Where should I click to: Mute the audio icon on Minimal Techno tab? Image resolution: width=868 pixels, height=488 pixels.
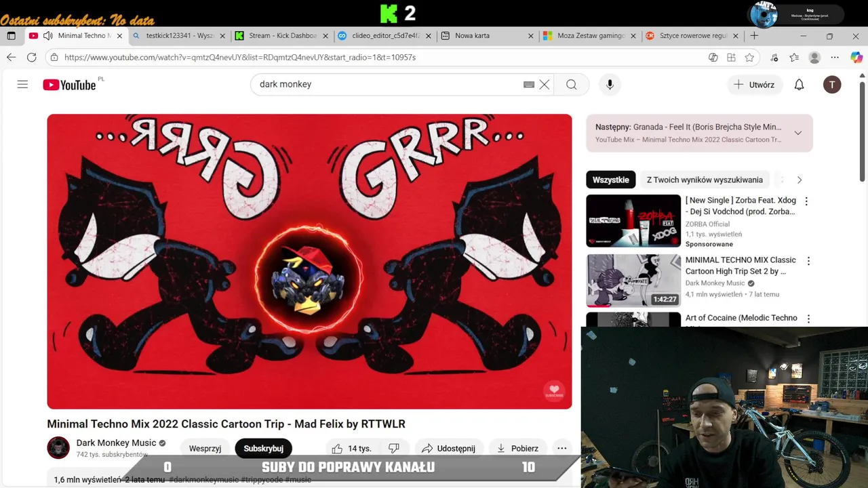coord(47,36)
